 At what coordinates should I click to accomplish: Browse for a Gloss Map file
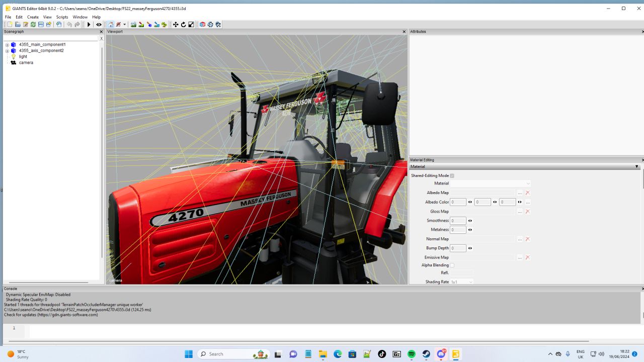click(520, 212)
